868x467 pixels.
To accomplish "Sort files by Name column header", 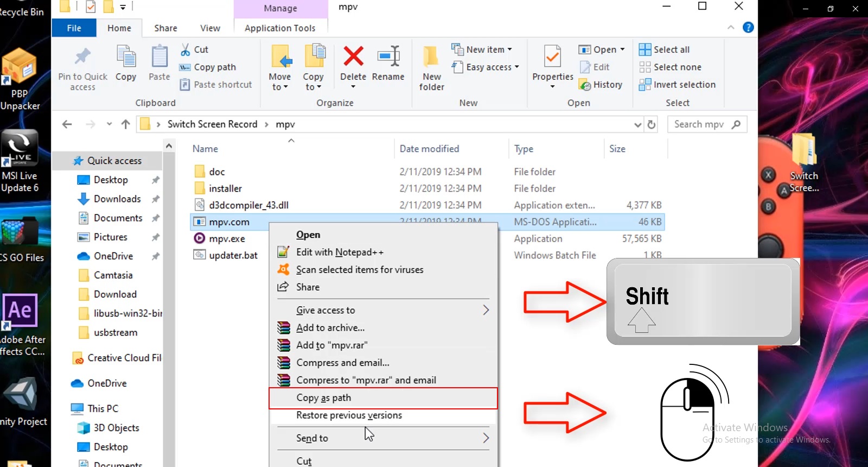I will pos(205,149).
